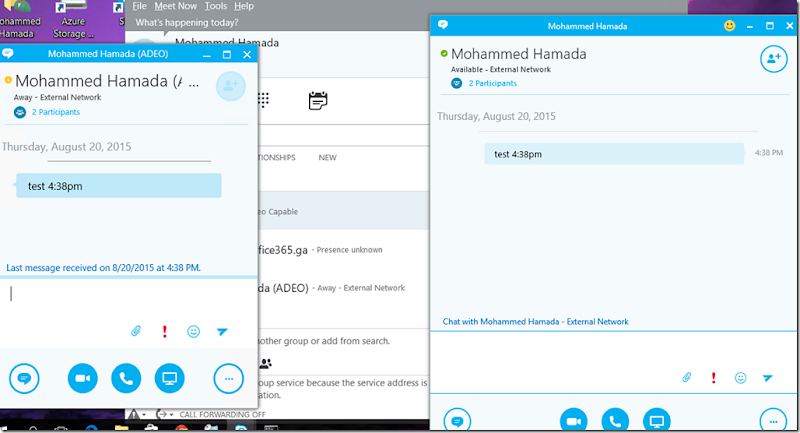Close the ADEO chat window
Viewport: 800px width, 433px height.
[x=247, y=55]
